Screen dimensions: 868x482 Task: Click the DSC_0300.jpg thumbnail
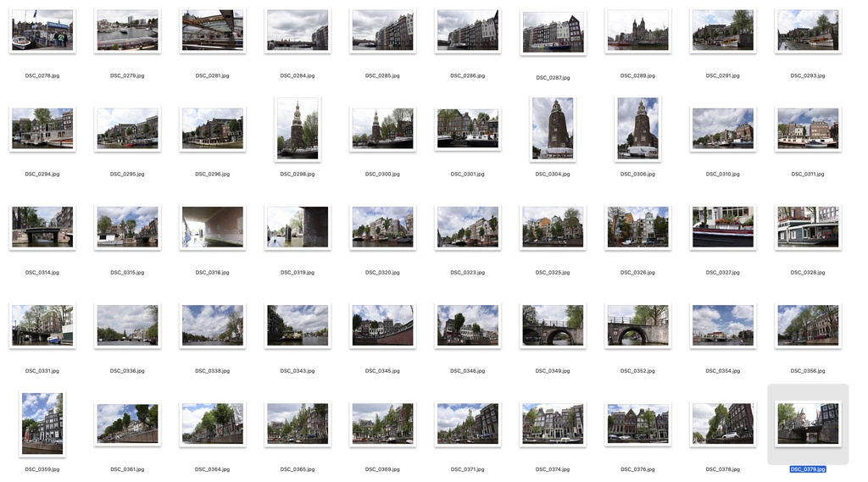pos(382,129)
